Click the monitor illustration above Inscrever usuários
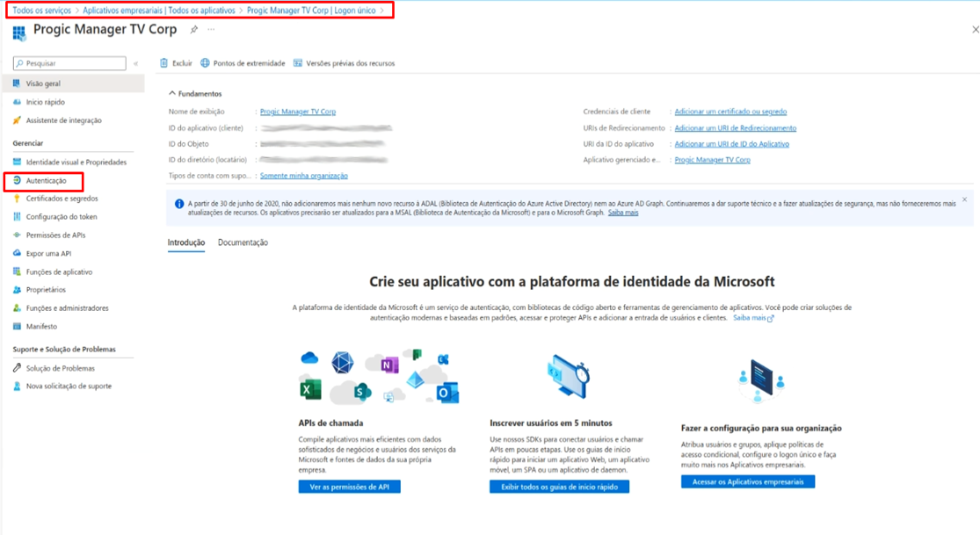This screenshot has height=535, width=980. [x=568, y=378]
